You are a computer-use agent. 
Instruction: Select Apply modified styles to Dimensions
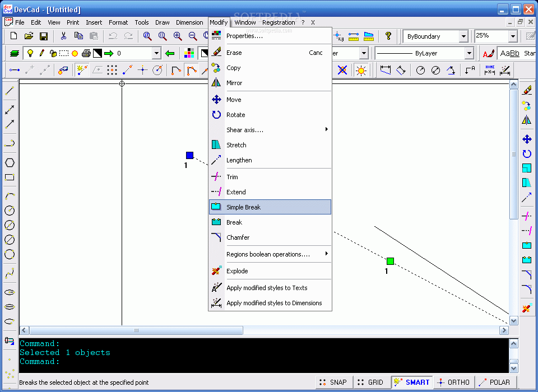270,303
